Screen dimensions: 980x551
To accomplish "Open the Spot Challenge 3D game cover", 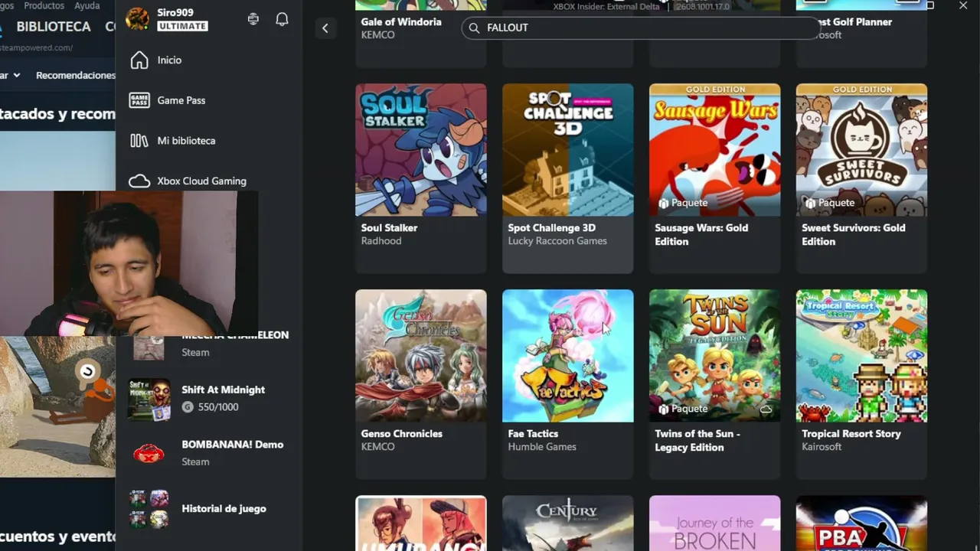I will pos(568,150).
